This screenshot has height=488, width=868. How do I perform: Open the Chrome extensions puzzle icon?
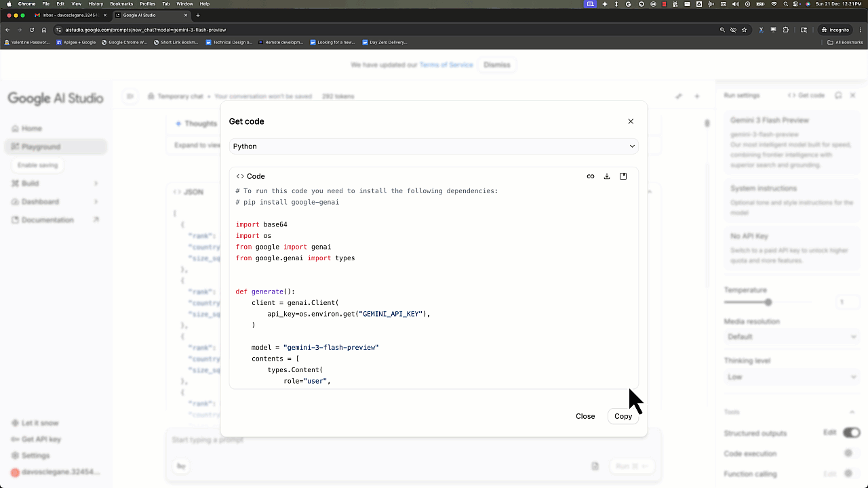[786, 30]
